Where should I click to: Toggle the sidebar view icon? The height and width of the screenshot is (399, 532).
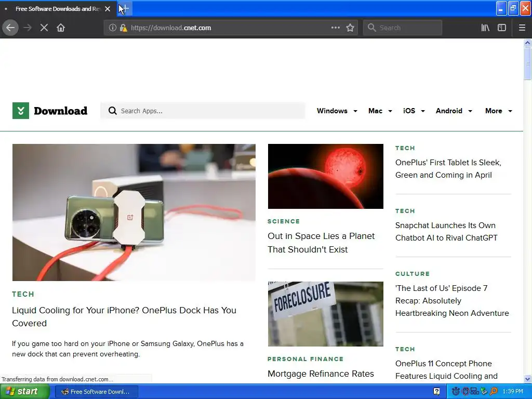pos(502,28)
